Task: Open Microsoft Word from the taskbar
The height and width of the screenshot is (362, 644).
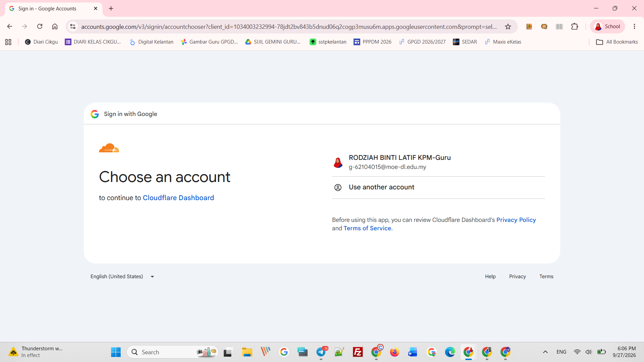Action: pyautogui.click(x=413, y=352)
